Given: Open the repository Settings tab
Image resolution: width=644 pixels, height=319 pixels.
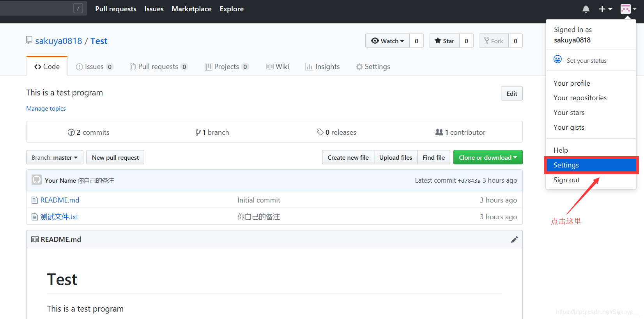Looking at the screenshot, I should (373, 67).
